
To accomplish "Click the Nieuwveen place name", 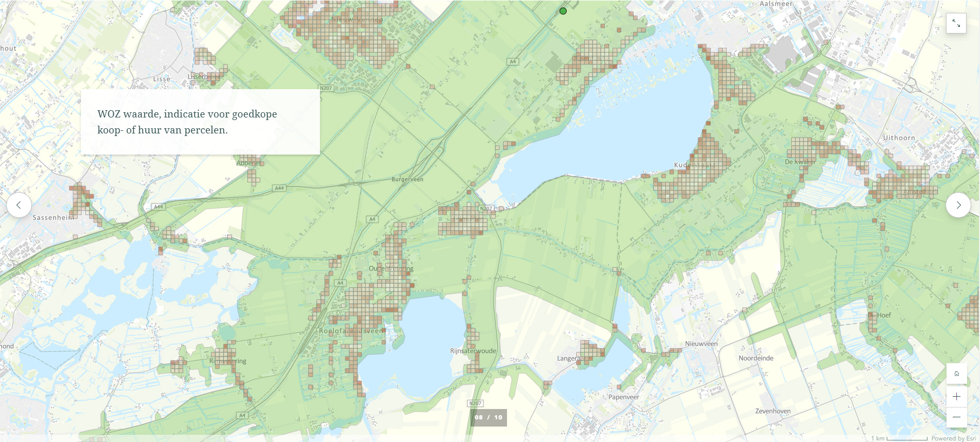I will coord(701,344).
